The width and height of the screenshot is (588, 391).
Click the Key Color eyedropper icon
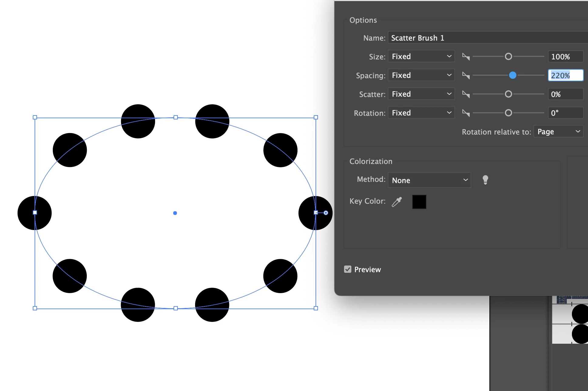[x=397, y=202]
